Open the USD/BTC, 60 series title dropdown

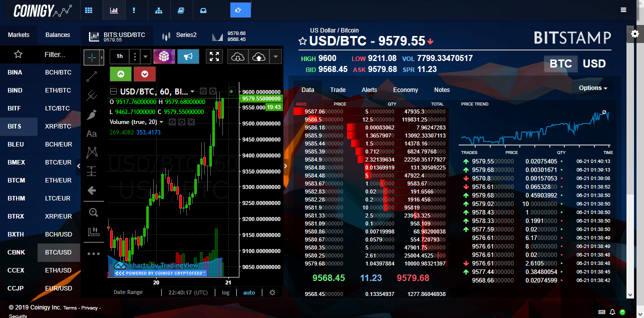pyautogui.click(x=193, y=92)
